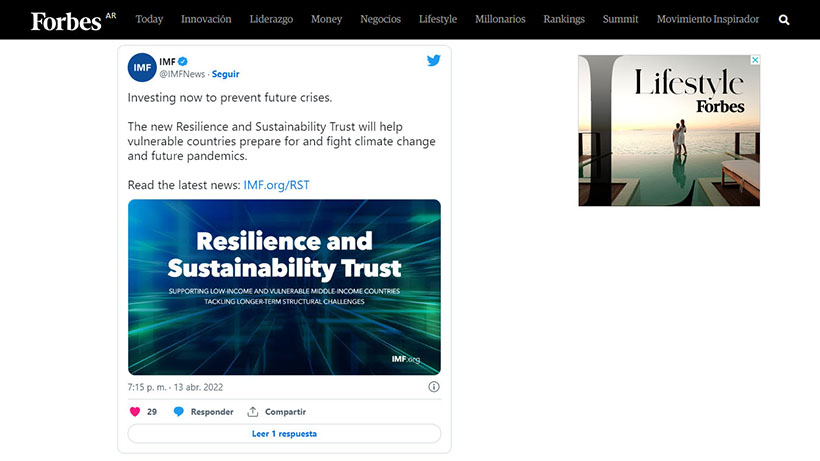
Task: Click the IMF profile avatar
Action: click(x=142, y=67)
